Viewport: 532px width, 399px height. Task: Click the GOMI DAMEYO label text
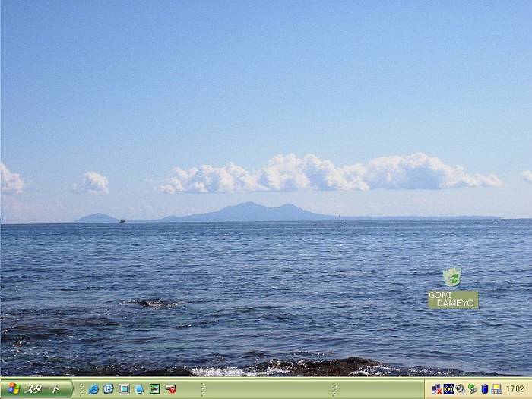click(453, 299)
